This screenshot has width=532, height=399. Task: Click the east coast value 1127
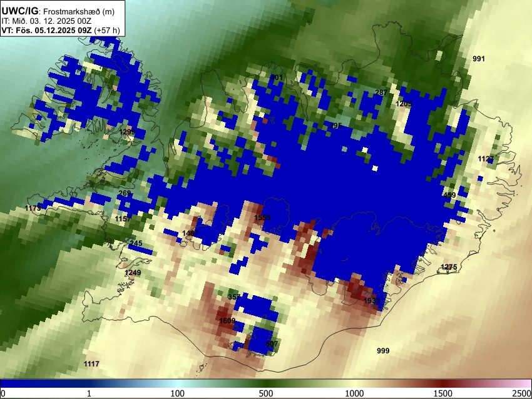[486, 159]
